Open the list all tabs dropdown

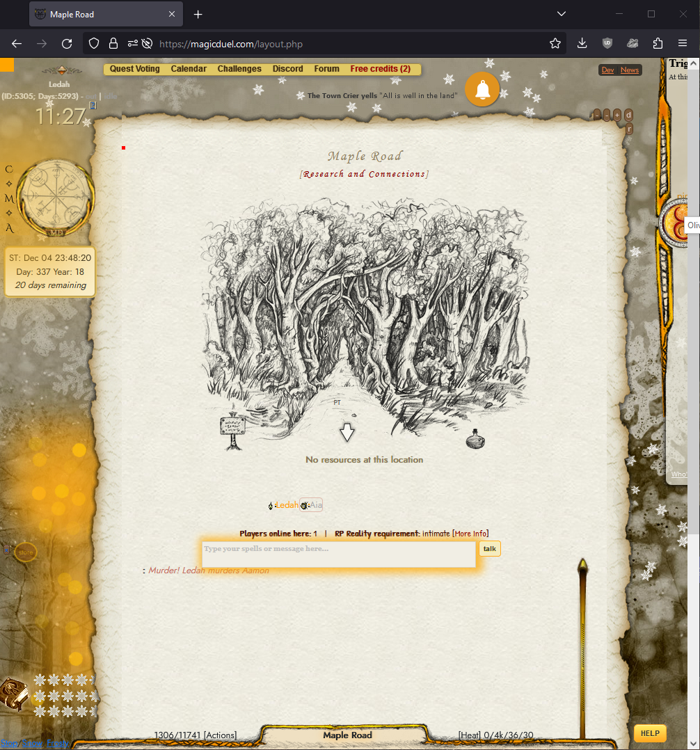(x=562, y=14)
